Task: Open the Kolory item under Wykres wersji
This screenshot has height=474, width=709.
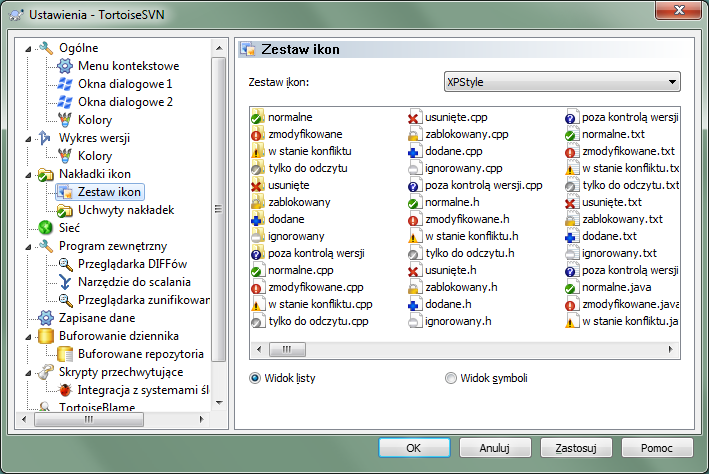Action: [95, 156]
